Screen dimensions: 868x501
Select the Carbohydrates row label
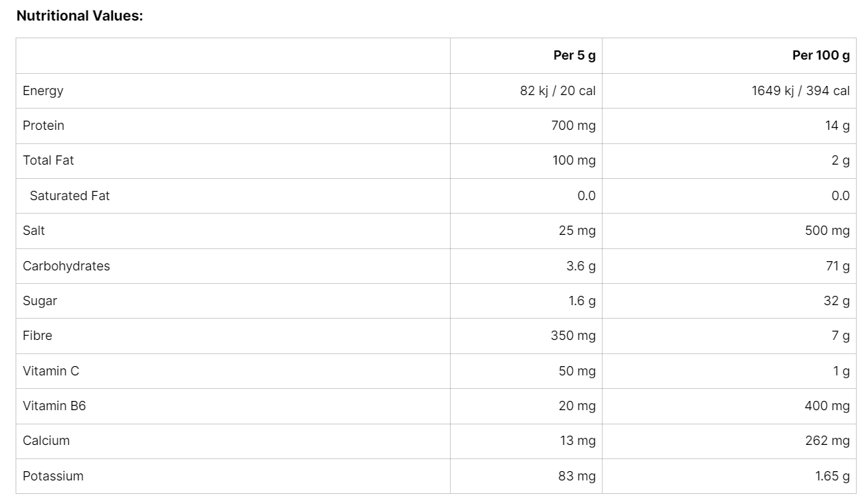(66, 266)
